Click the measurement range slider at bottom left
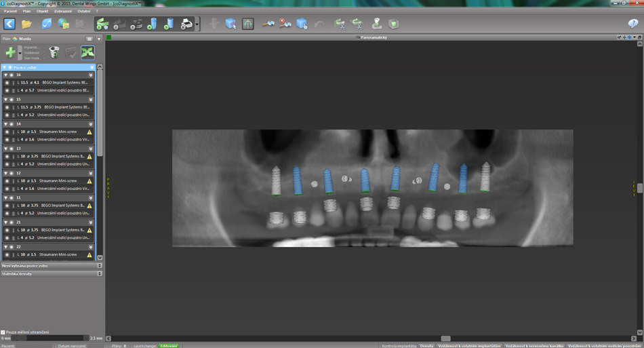644x348 pixels. coord(44,338)
